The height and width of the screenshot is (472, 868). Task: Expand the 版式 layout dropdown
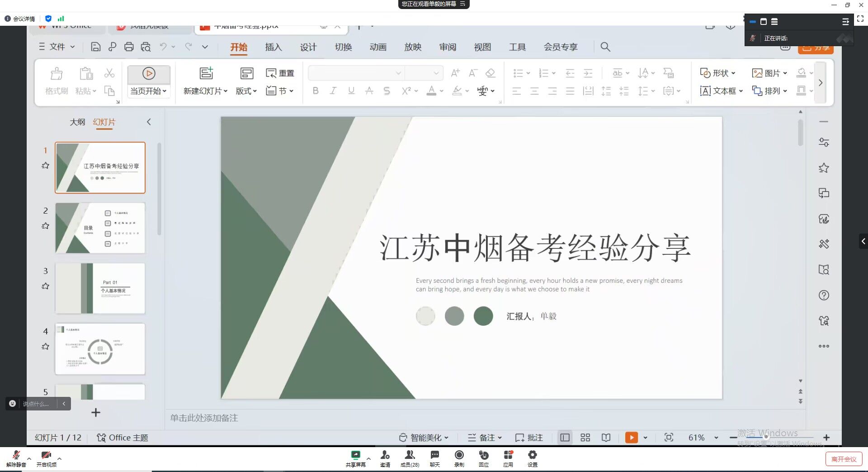point(246,91)
